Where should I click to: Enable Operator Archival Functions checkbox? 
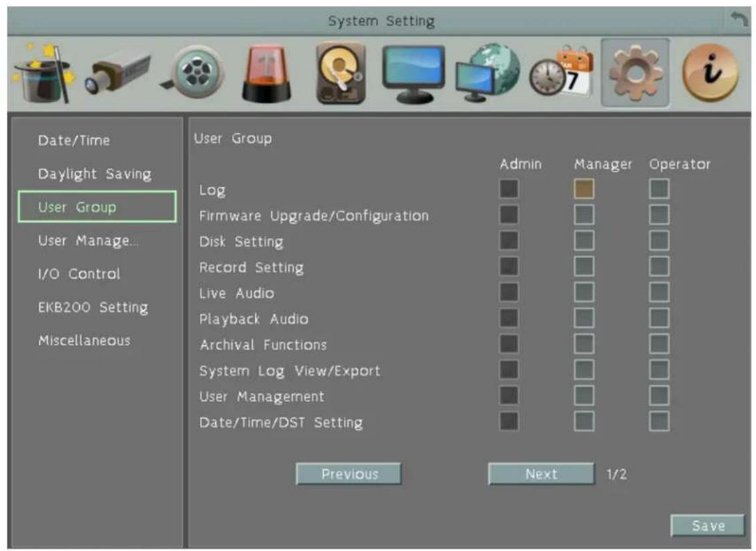click(x=659, y=344)
